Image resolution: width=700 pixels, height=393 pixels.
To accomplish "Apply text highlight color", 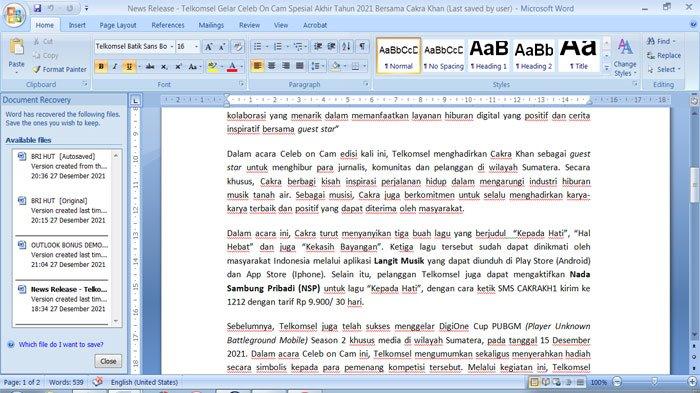I will tap(212, 67).
